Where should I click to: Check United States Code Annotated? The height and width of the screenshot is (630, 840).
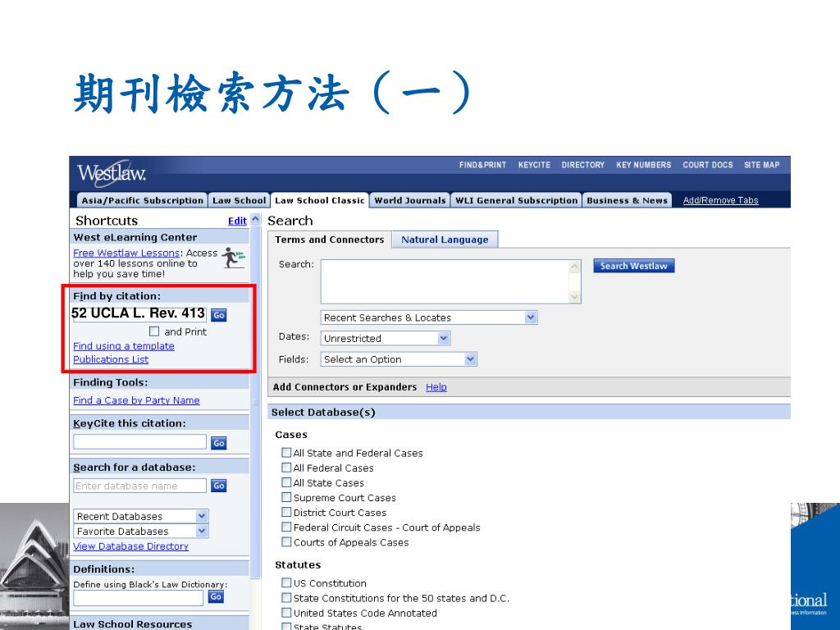coord(286,613)
